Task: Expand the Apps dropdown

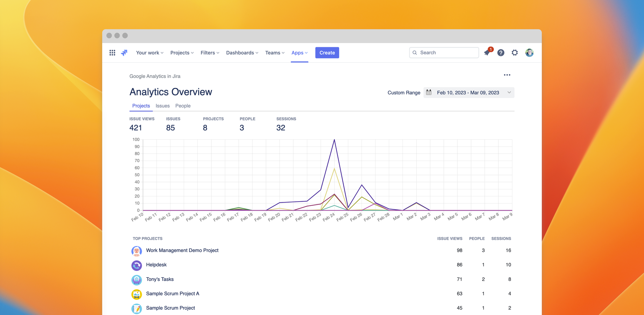Action: click(x=300, y=53)
